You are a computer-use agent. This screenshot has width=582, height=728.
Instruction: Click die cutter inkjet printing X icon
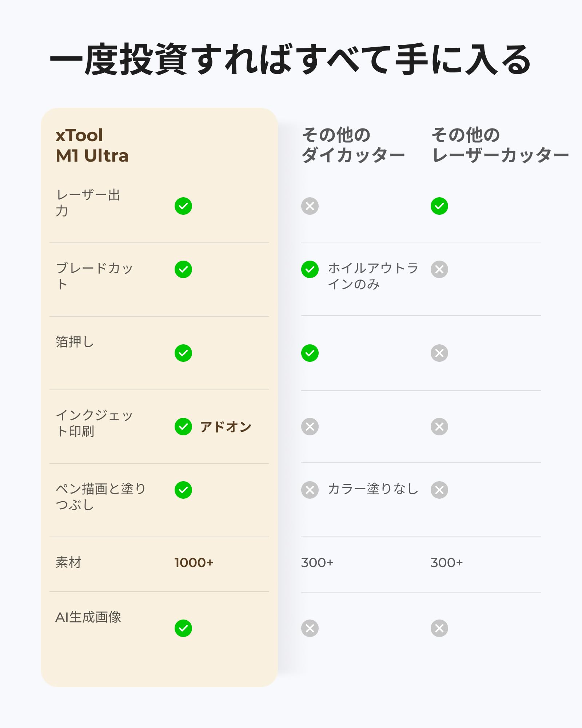310,427
